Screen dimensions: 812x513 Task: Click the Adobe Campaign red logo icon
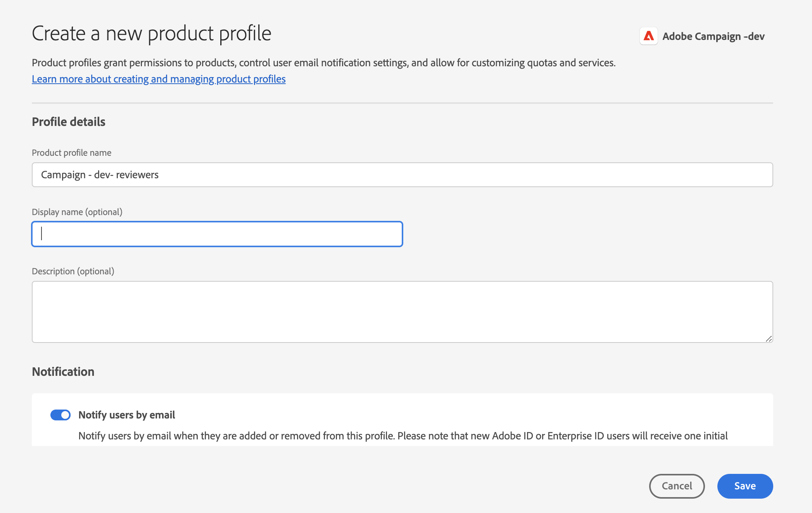[x=648, y=36]
